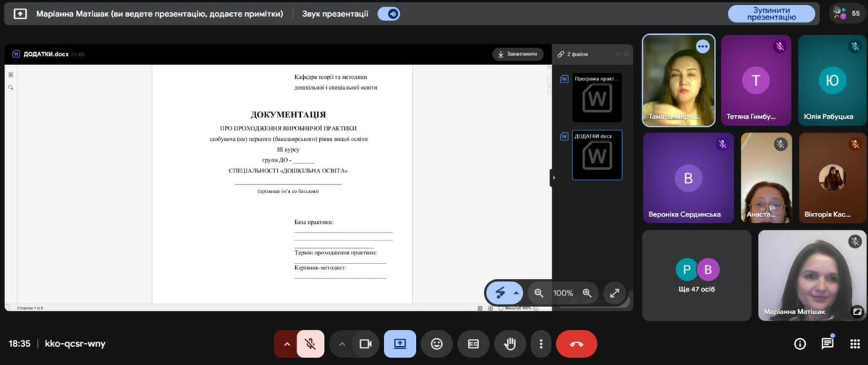Open the annotation tool options arrow

point(516,293)
